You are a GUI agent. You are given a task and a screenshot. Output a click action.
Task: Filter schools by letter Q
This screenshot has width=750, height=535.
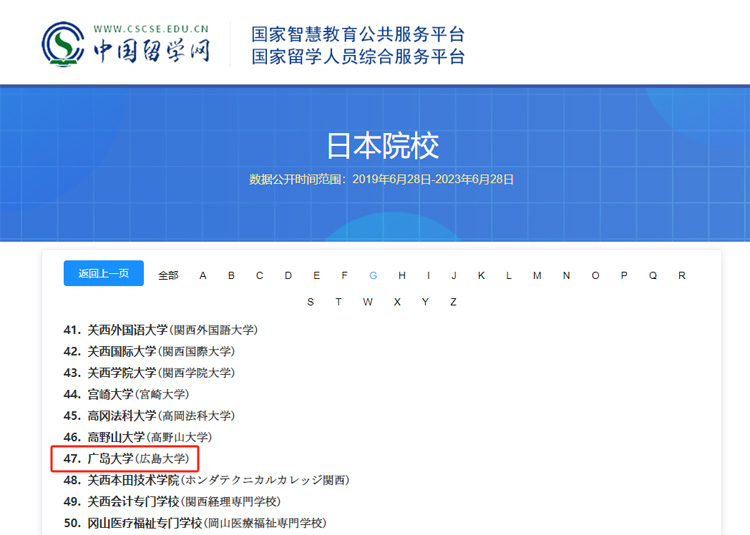click(653, 275)
